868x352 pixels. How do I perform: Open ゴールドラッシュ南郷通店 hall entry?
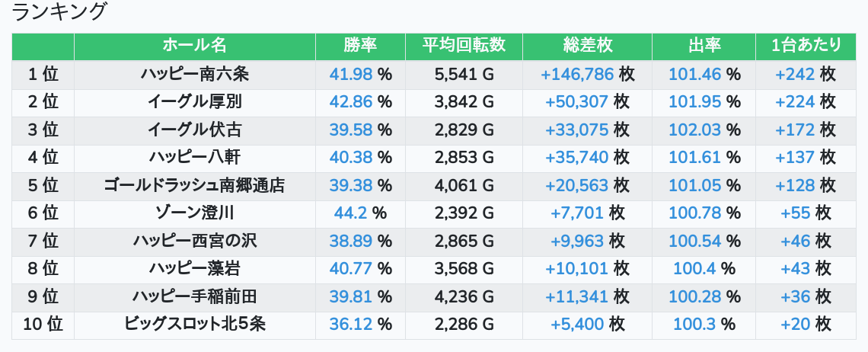(x=195, y=185)
